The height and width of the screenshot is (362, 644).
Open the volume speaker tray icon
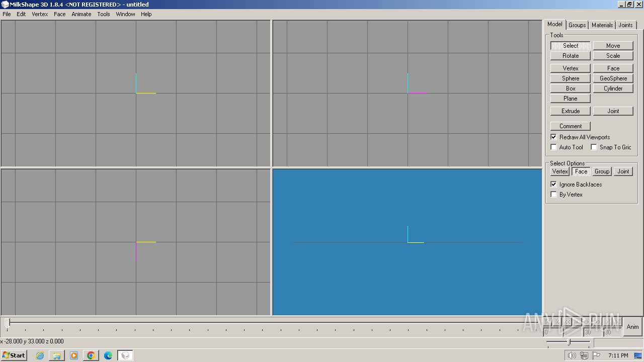pyautogui.click(x=572, y=355)
